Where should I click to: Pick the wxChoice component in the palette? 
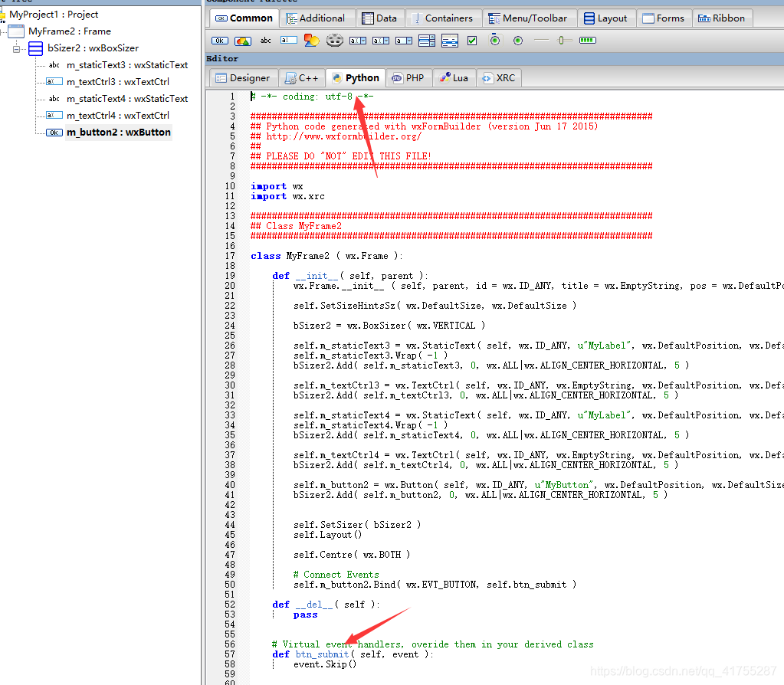[x=404, y=41]
